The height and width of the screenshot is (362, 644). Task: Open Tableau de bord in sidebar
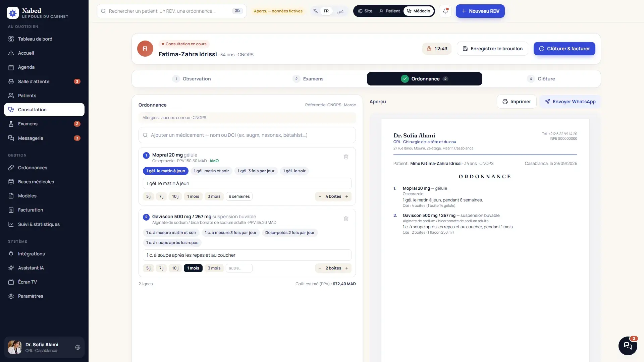(44, 39)
